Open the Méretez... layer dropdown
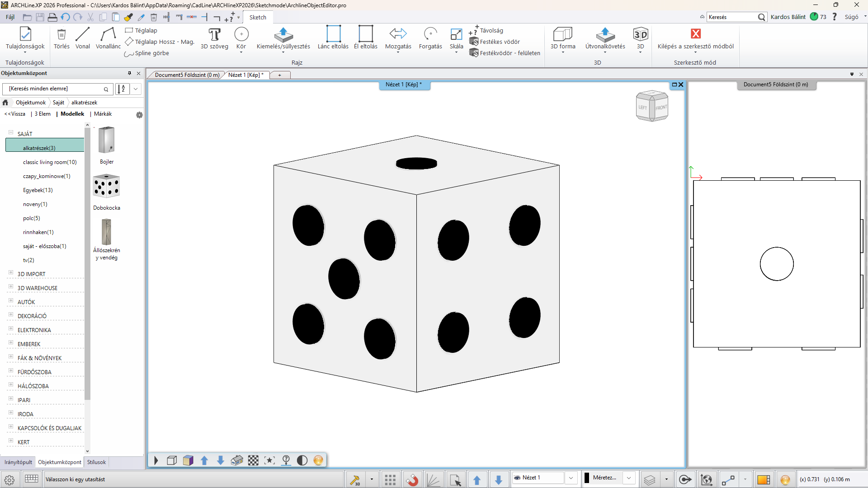Viewport: 868px width, 488px height. pos(629,478)
